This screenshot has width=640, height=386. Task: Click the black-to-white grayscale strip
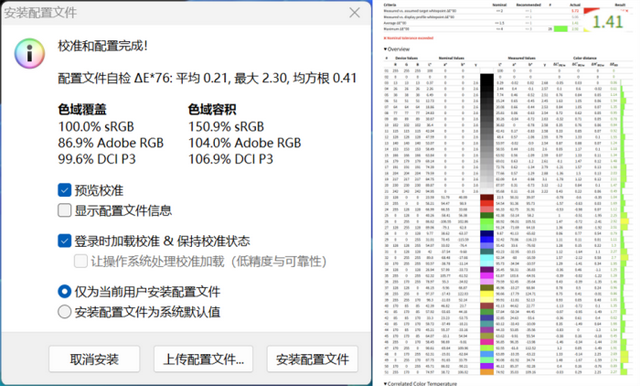(487, 134)
